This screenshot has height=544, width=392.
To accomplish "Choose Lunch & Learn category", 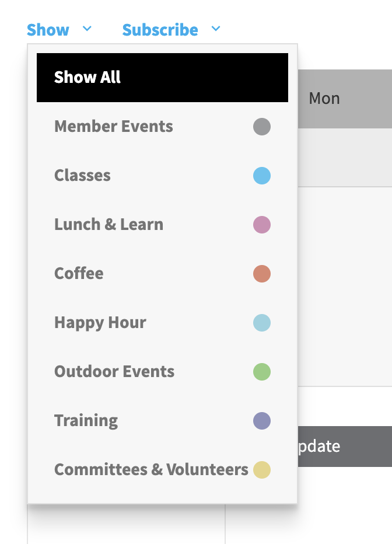I will [108, 225].
